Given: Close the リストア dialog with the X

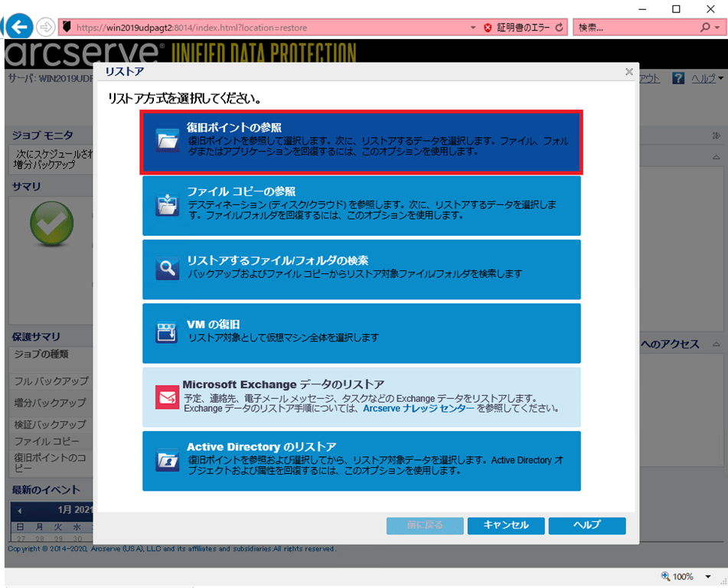Looking at the screenshot, I should (x=629, y=71).
